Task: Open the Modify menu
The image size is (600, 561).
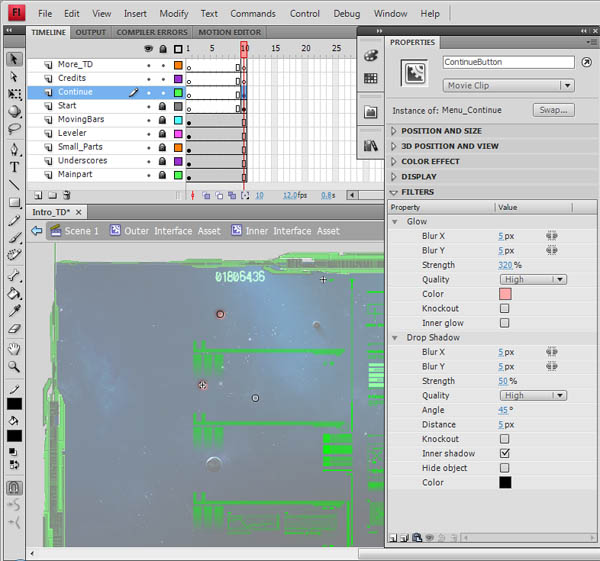Action: point(173,14)
